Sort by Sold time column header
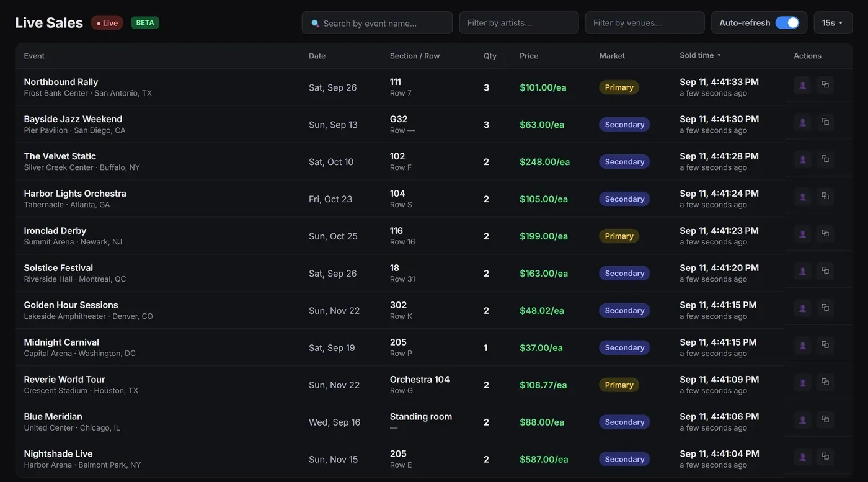This screenshot has height=482, width=868. (700, 55)
